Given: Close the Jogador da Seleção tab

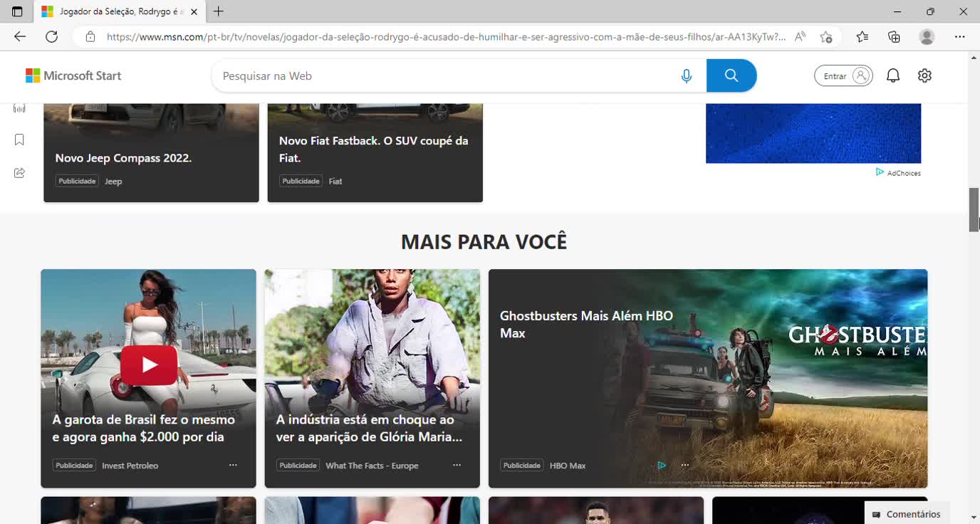Looking at the screenshot, I should pyautogui.click(x=194, y=11).
